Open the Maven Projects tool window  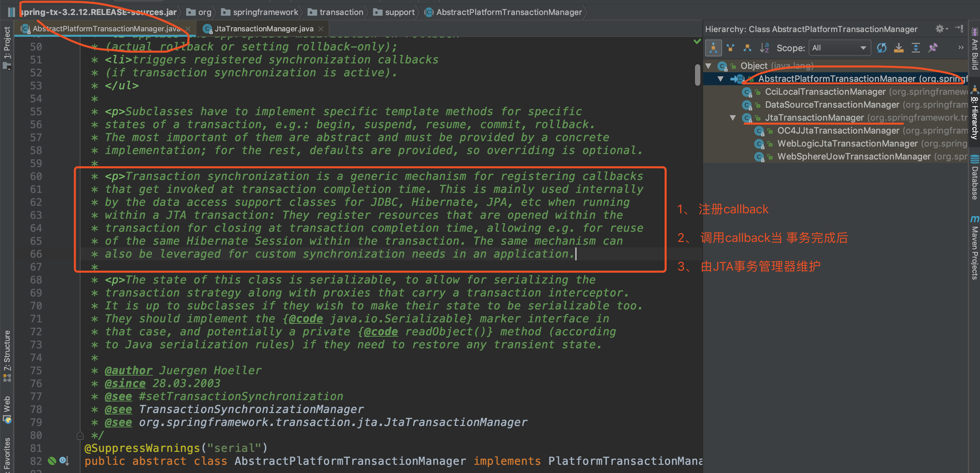coord(974,247)
